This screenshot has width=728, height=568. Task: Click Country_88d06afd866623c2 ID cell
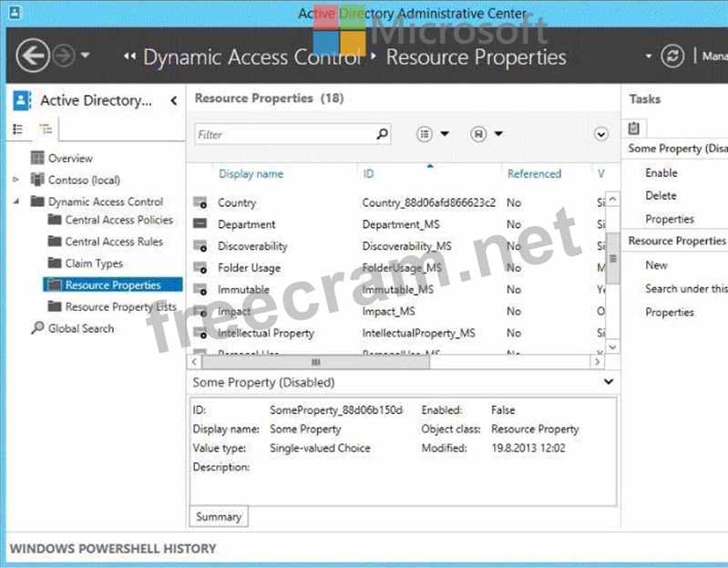click(429, 202)
